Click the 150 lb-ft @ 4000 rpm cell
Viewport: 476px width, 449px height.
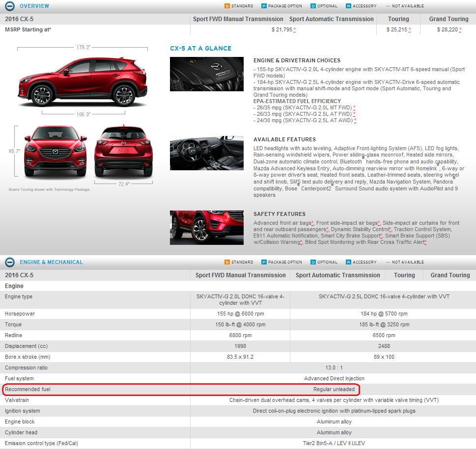point(240,324)
